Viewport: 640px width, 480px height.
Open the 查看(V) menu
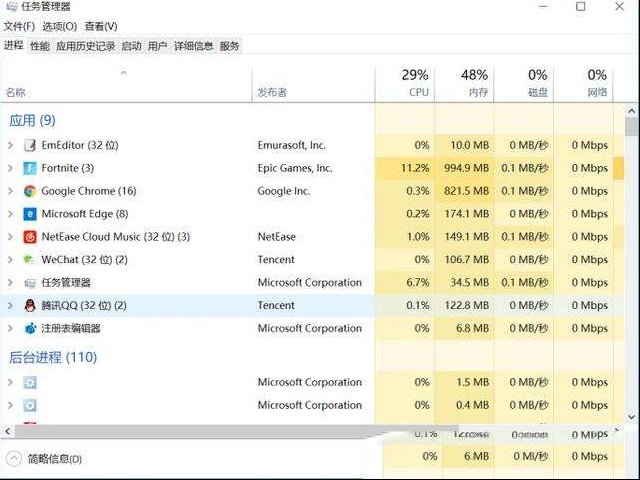tap(101, 27)
